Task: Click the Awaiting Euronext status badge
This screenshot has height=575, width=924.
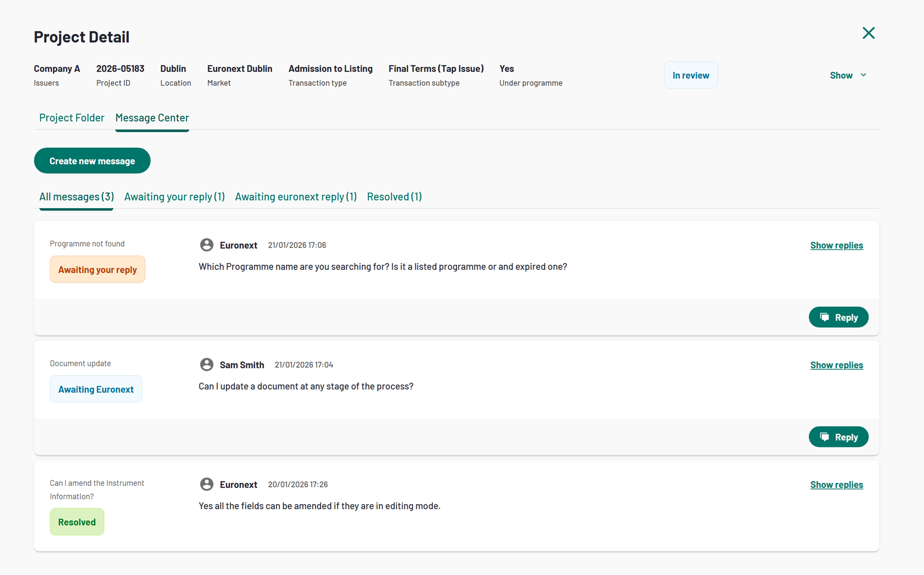Action: 96,390
